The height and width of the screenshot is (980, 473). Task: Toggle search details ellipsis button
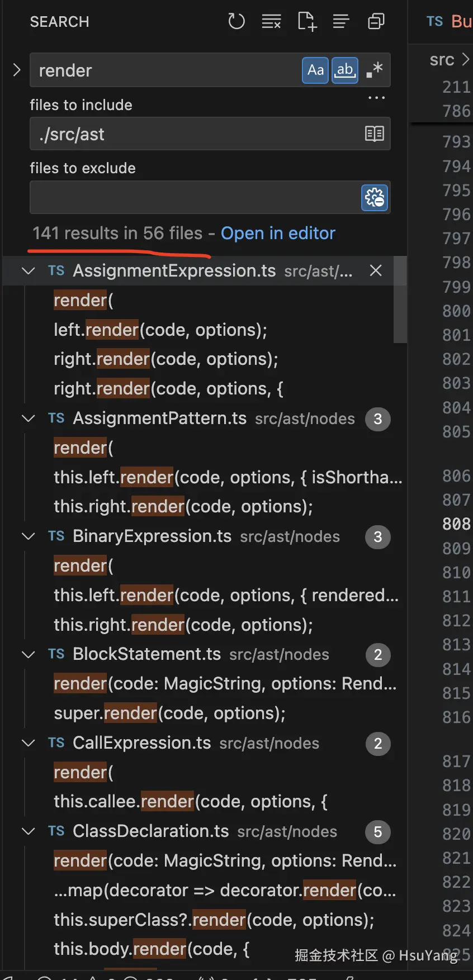pyautogui.click(x=376, y=98)
